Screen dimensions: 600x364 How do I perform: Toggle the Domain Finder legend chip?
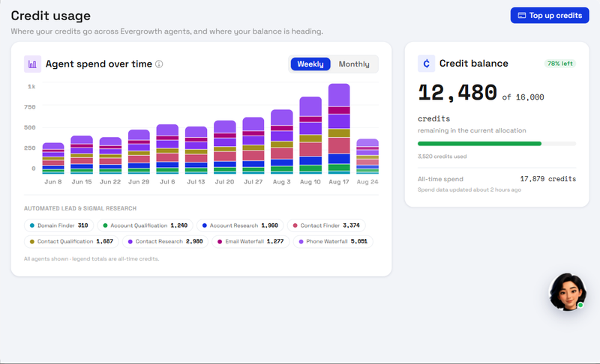pyautogui.click(x=59, y=225)
